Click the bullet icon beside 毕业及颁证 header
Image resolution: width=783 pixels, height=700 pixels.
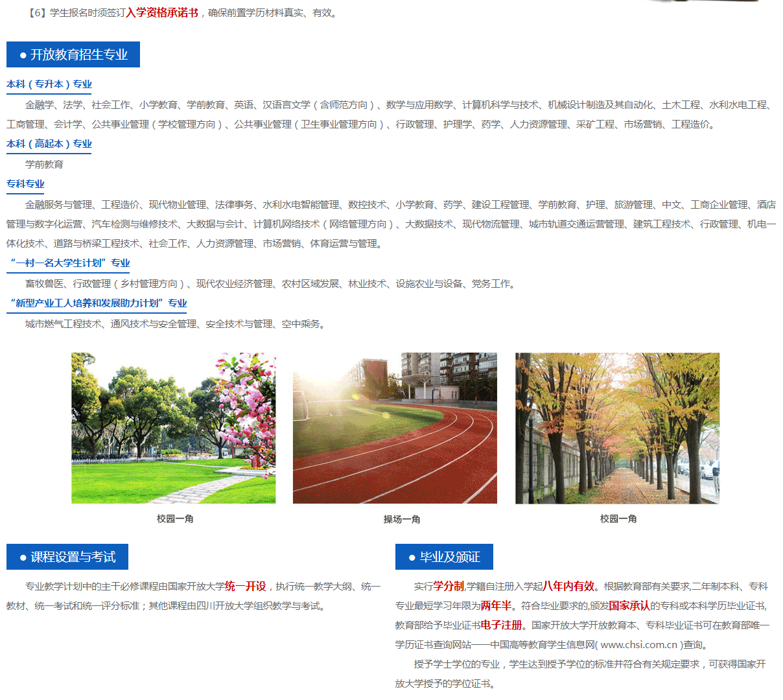[x=412, y=556]
